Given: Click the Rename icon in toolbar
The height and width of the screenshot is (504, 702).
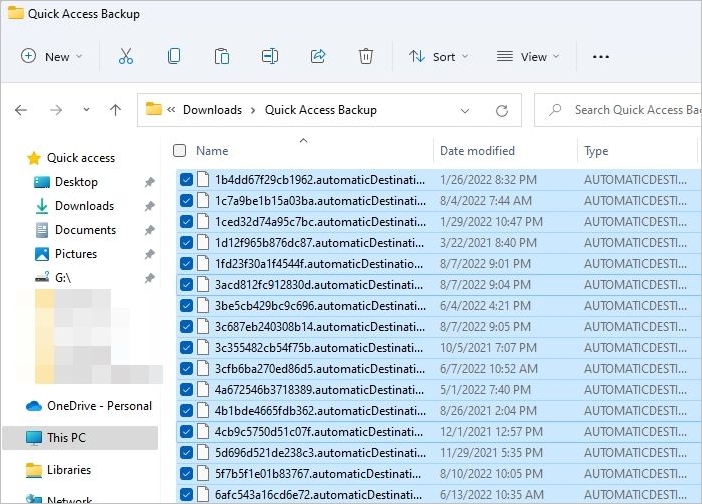Looking at the screenshot, I should (x=270, y=57).
